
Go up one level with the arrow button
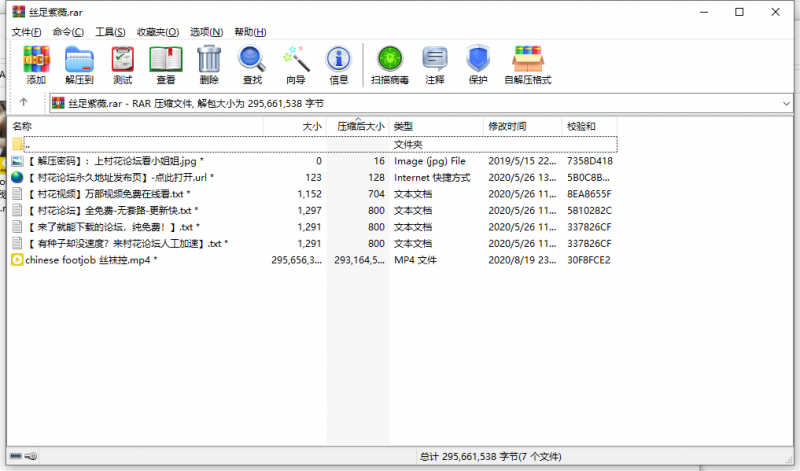point(24,103)
